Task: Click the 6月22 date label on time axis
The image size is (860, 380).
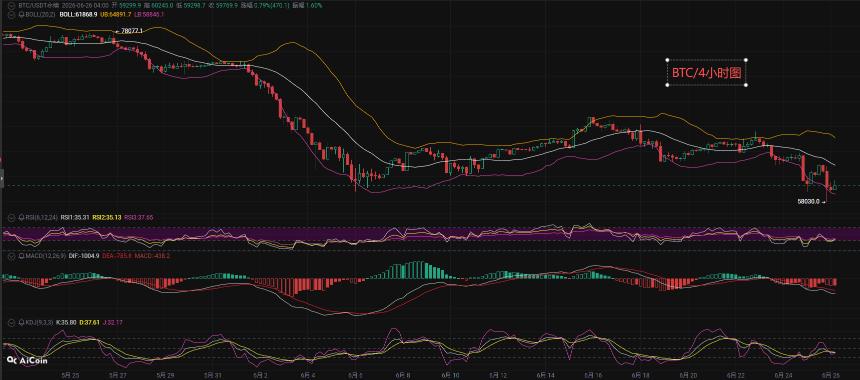Action: click(734, 375)
